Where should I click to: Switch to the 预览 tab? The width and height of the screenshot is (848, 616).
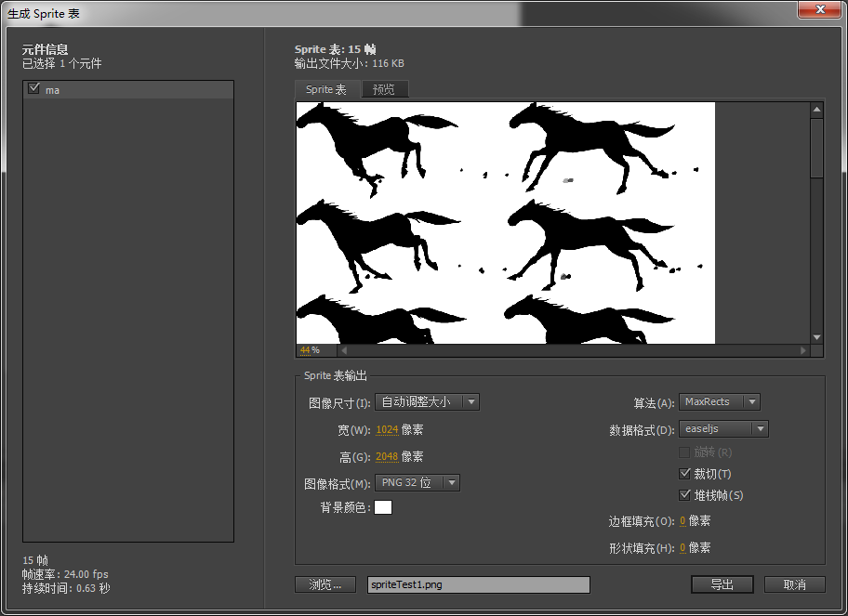pyautogui.click(x=384, y=89)
